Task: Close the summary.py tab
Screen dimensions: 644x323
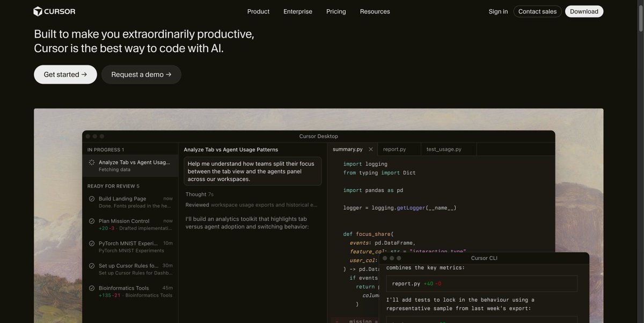Action: tap(370, 149)
